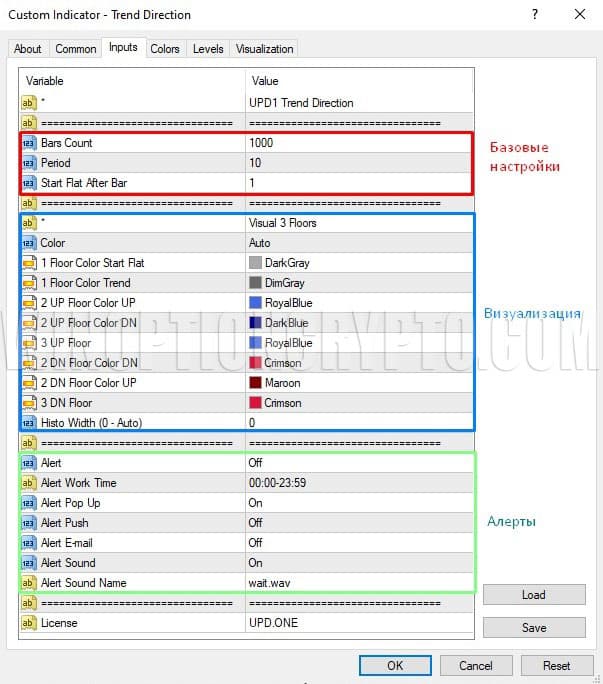
Task: Switch to the Visualization tab
Action: click(x=264, y=49)
